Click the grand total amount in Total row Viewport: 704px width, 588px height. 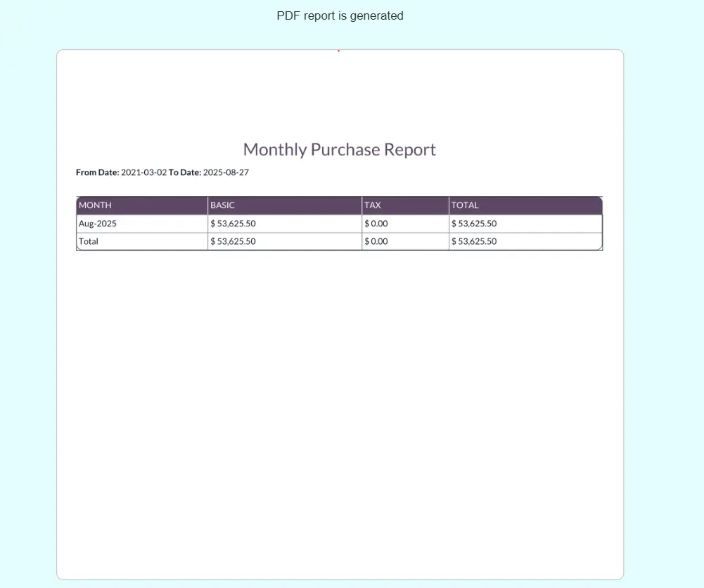click(x=474, y=241)
